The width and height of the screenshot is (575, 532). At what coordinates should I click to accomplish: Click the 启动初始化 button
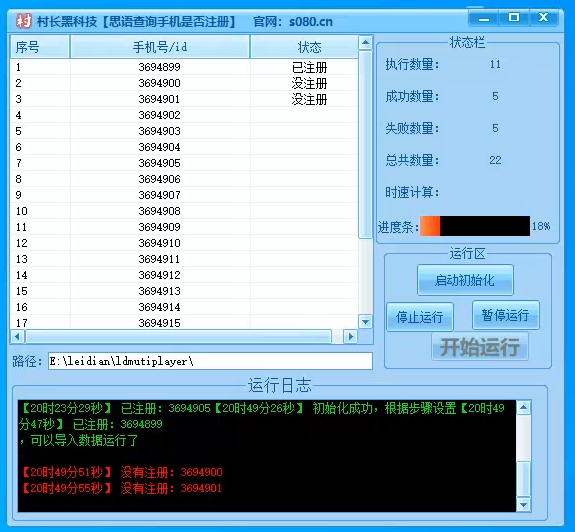[x=465, y=280]
